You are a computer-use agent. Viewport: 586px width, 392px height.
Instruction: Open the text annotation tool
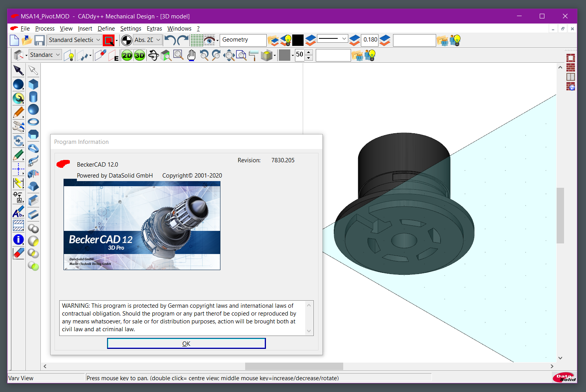(x=18, y=212)
